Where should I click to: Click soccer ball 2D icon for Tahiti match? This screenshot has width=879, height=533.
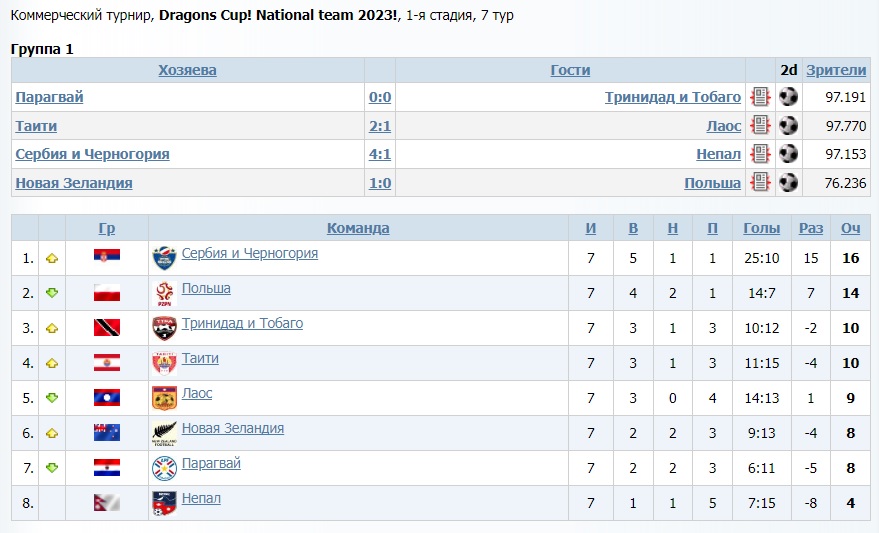click(x=789, y=126)
